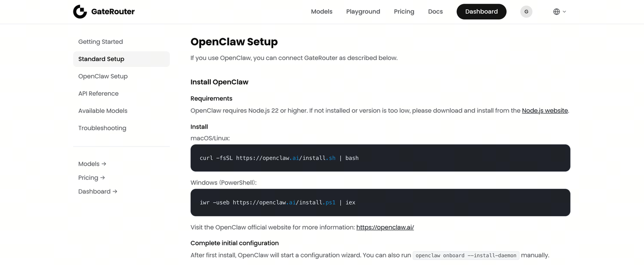Open the globe language selector
The height and width of the screenshot is (265, 644).
(x=559, y=12)
